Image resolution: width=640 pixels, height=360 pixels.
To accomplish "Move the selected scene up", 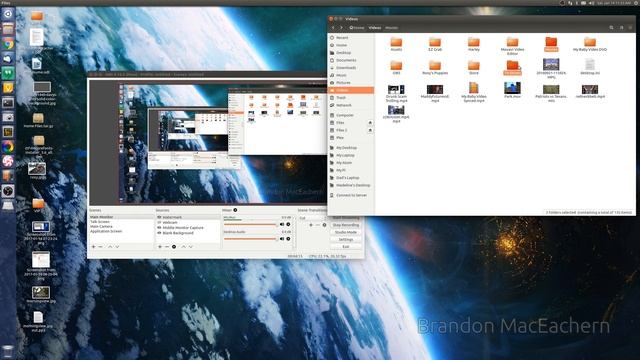I will click(110, 247).
